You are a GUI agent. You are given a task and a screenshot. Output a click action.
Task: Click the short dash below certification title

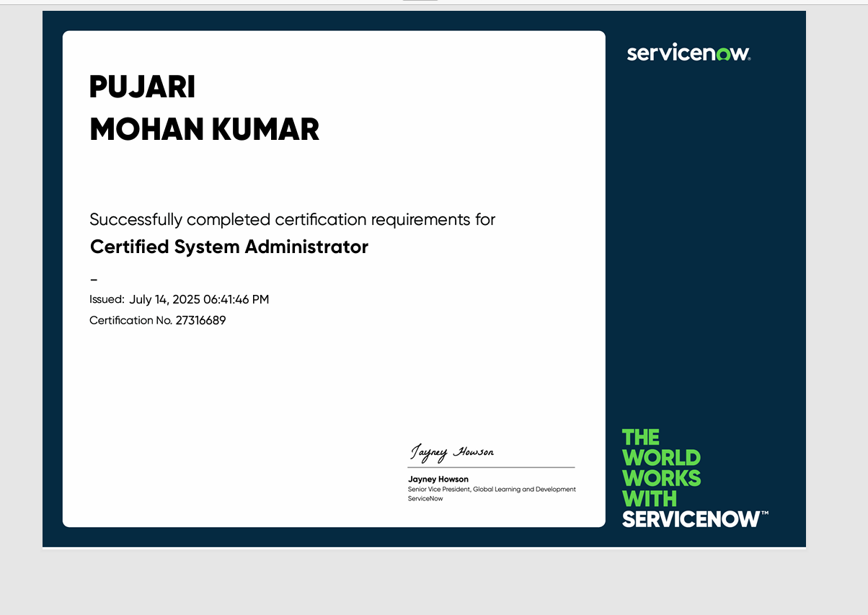[x=94, y=280]
